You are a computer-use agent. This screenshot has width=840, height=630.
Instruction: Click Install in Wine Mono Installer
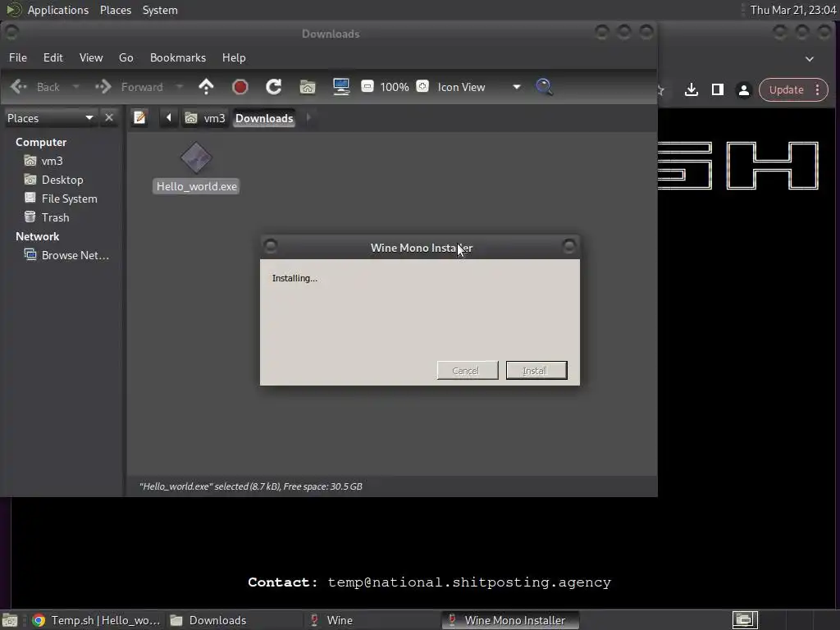[x=536, y=370]
